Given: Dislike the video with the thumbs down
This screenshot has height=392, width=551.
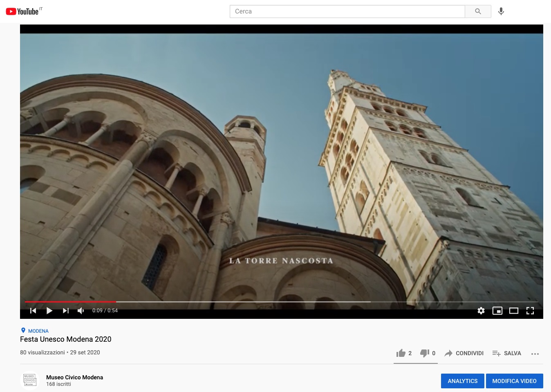Looking at the screenshot, I should (x=425, y=353).
